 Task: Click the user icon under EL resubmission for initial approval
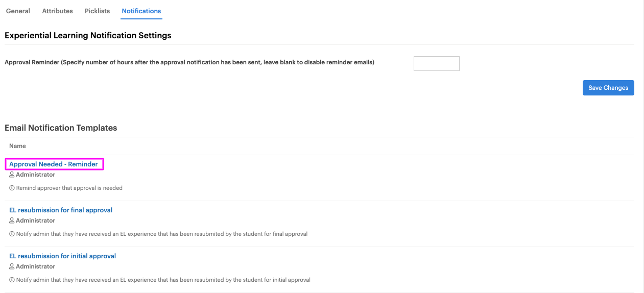(12, 266)
